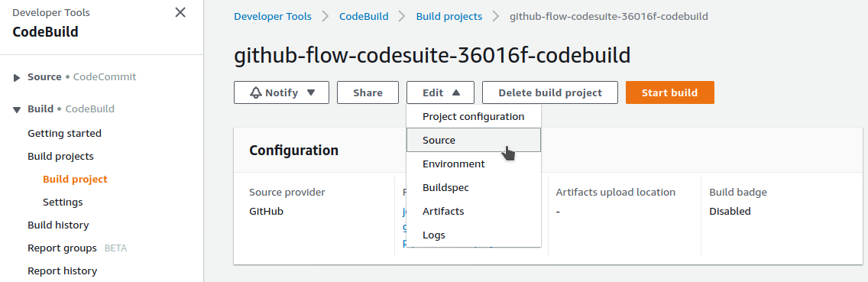Click the Configuration section heading
The height and width of the screenshot is (282, 868).
point(293,150)
